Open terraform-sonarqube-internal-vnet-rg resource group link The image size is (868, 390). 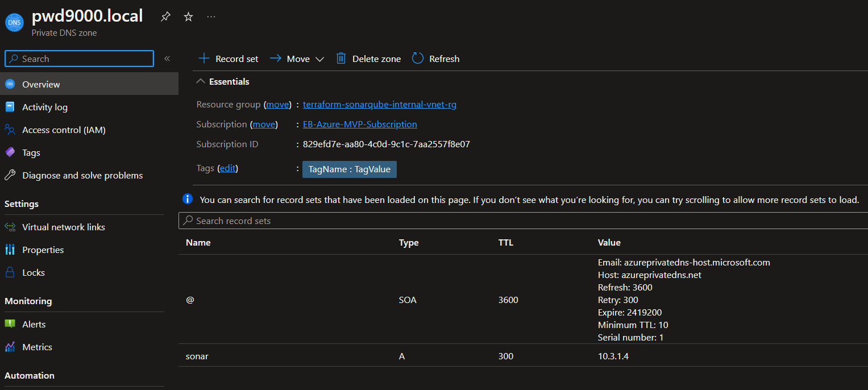pos(380,105)
